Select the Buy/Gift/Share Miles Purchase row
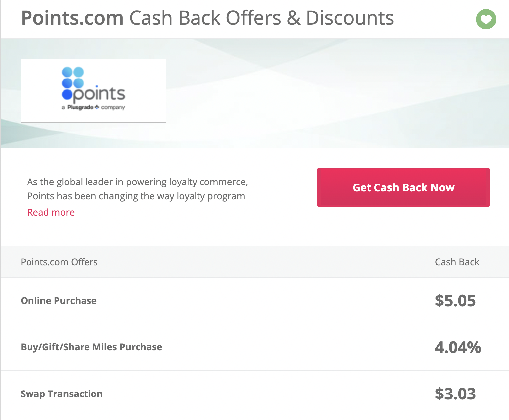The image size is (509, 420). [254, 347]
